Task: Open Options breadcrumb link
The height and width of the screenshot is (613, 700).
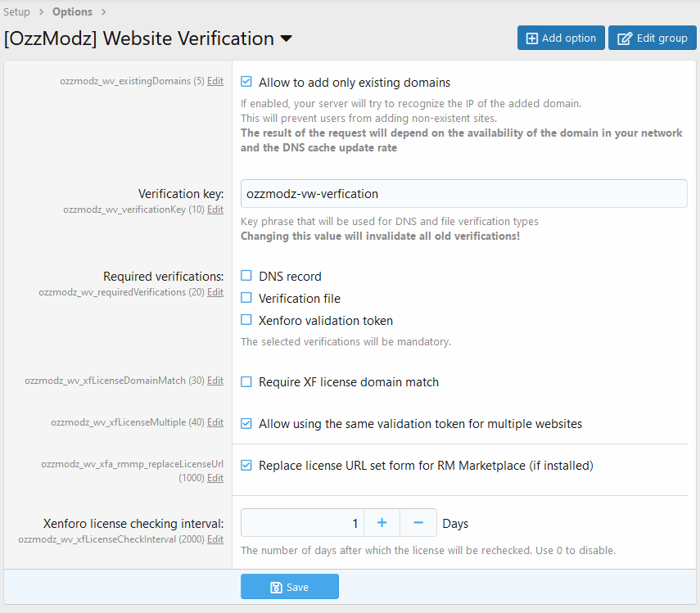Action: 72,11
